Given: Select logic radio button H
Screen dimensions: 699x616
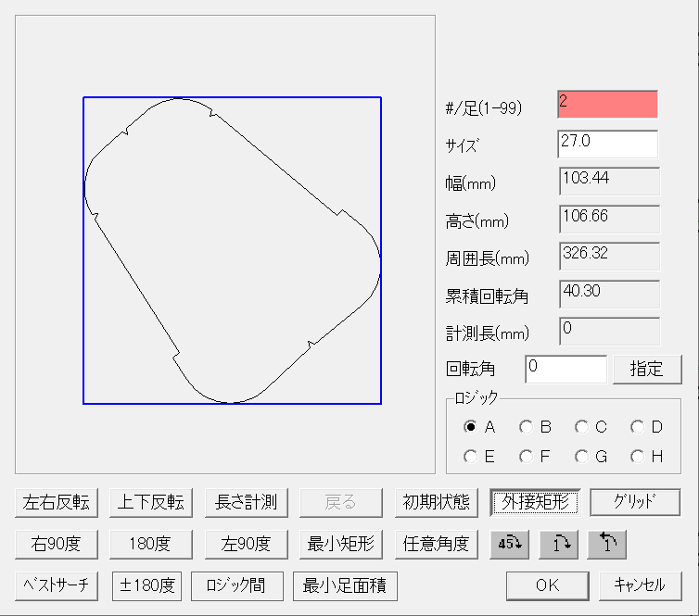Looking at the screenshot, I should click(x=637, y=457).
